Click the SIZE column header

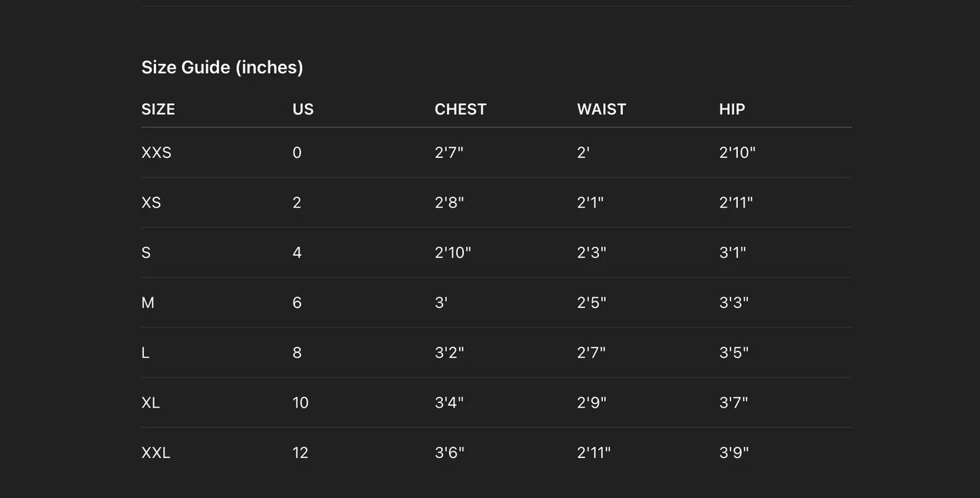(158, 109)
